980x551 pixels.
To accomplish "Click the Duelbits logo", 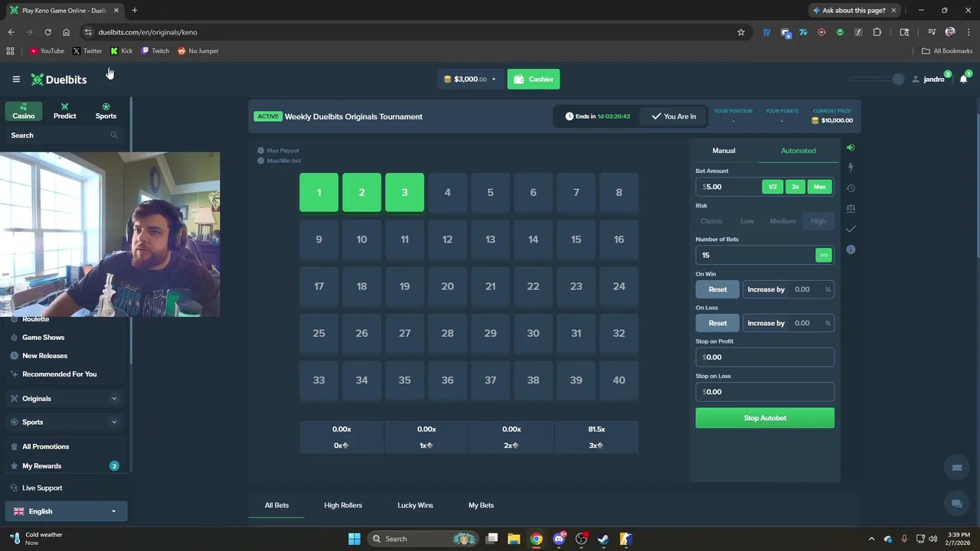I will click(x=59, y=80).
